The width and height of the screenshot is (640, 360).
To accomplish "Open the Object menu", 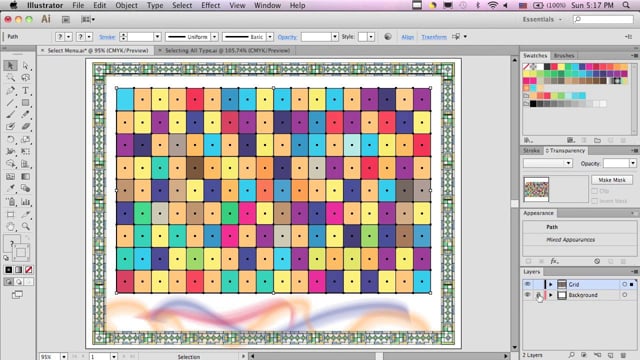I will point(127,5).
